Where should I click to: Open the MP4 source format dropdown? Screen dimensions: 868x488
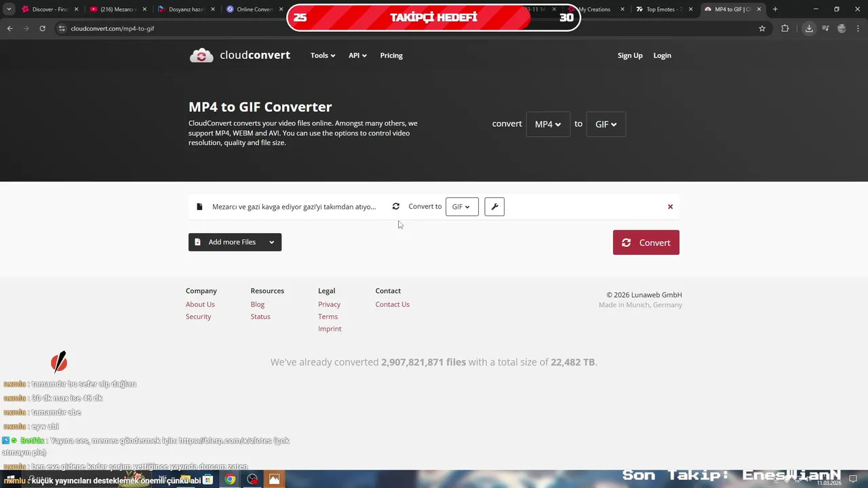pyautogui.click(x=548, y=124)
